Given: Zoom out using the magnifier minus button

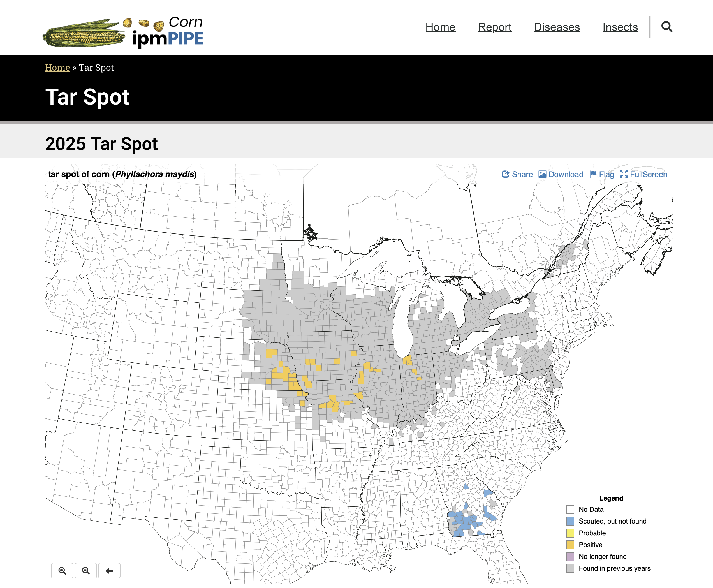Looking at the screenshot, I should tap(86, 570).
